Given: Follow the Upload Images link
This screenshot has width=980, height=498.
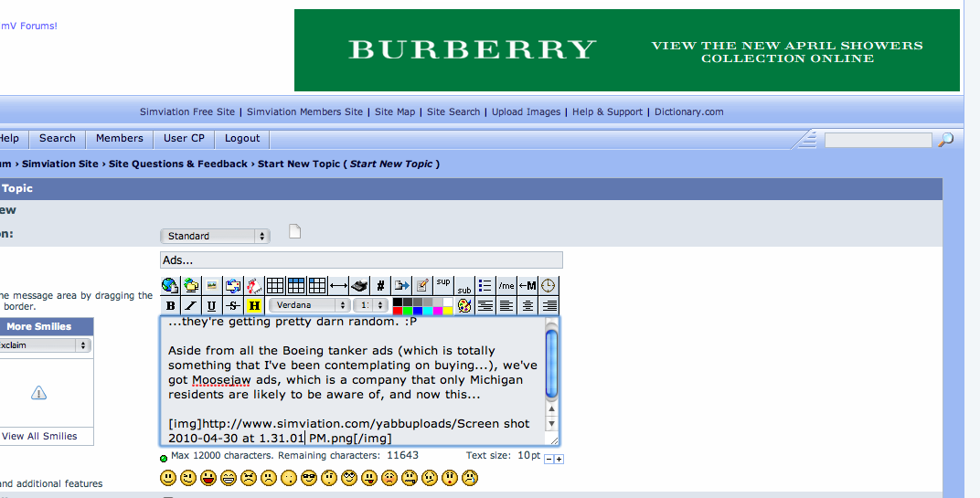Looking at the screenshot, I should tap(526, 112).
